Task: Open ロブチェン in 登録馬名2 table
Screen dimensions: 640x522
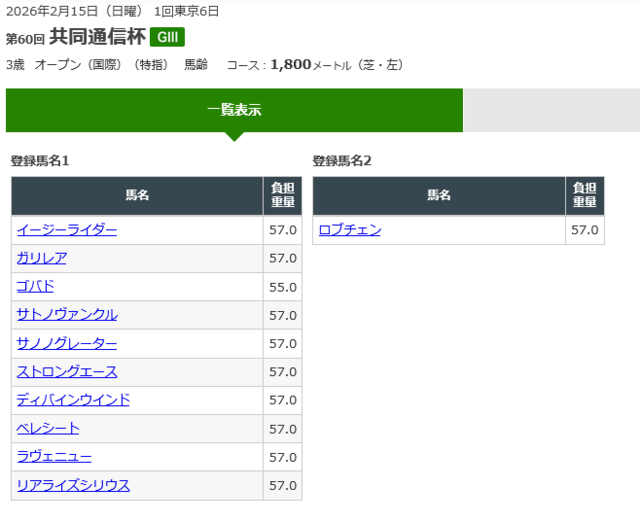Action: pyautogui.click(x=350, y=230)
